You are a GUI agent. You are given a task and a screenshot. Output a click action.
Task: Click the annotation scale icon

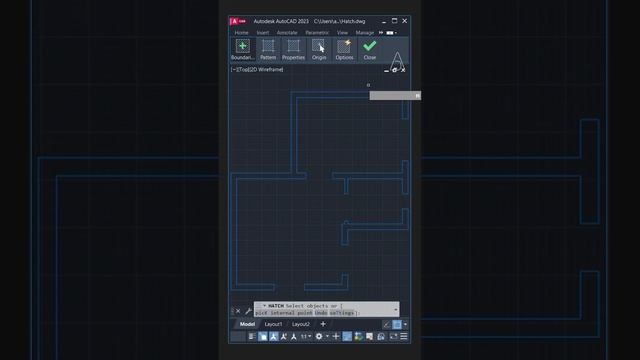293,336
